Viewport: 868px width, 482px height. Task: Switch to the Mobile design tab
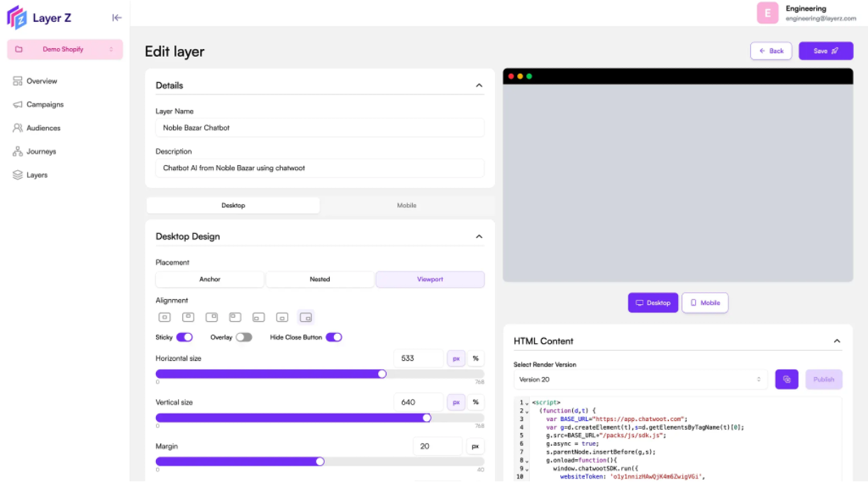coord(406,206)
